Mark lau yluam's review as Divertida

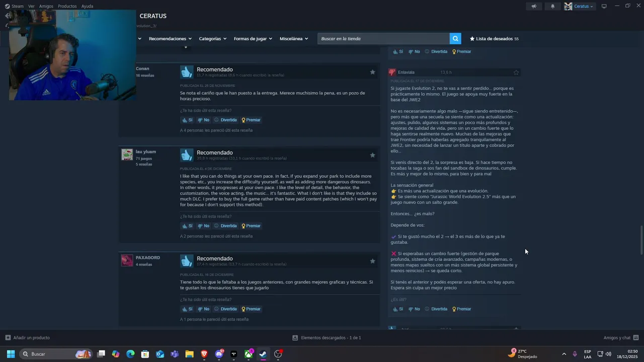[x=225, y=226]
